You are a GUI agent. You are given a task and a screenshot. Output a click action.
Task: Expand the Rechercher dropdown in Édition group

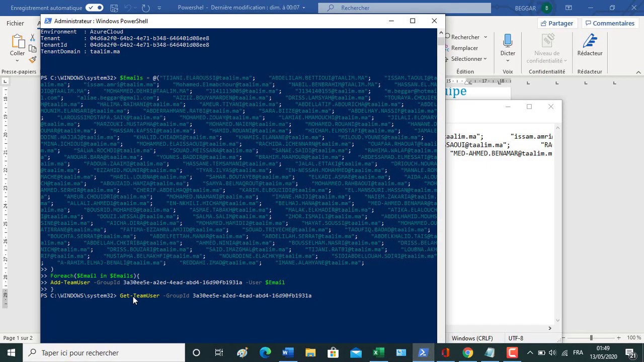tap(486, 37)
